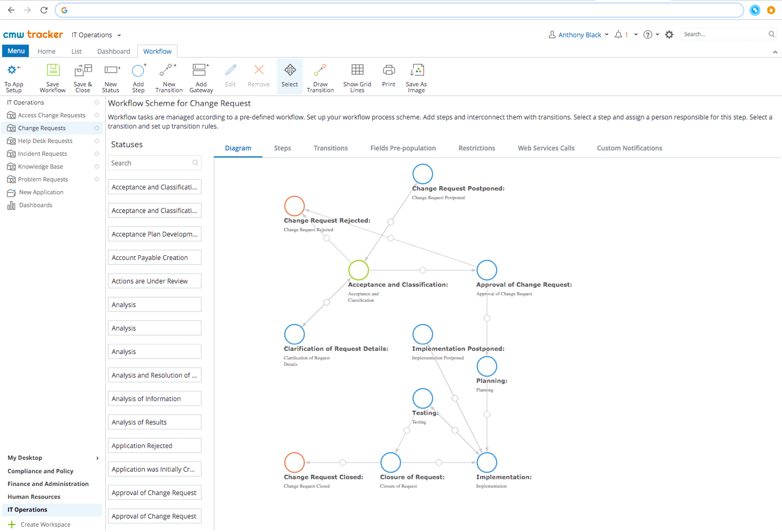Click Save As Image icon
This screenshot has height=532, width=782.
[417, 69]
